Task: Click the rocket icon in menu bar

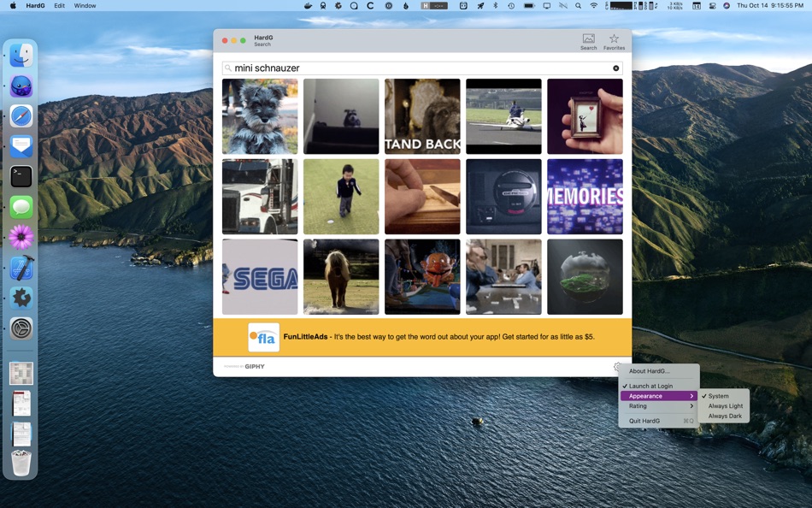Action: (480, 6)
